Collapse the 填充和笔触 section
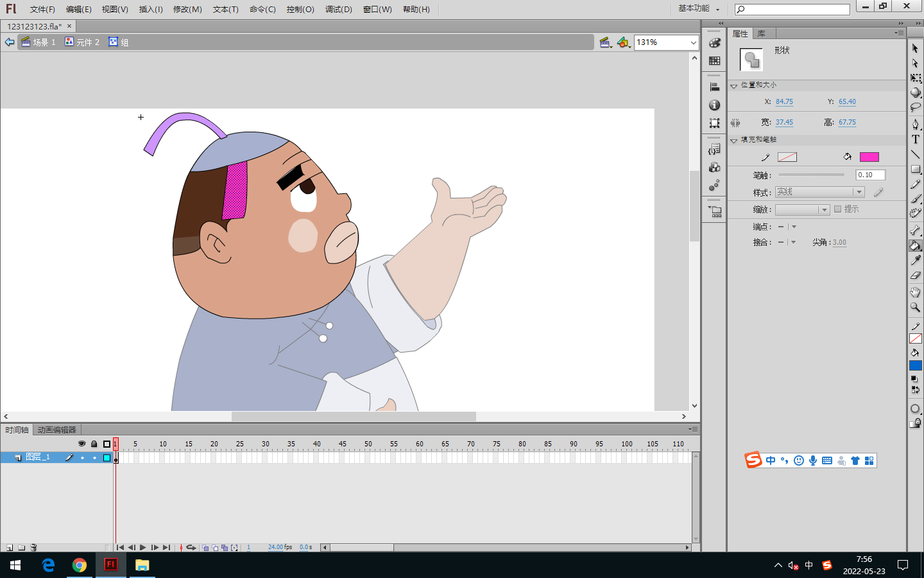 734,140
